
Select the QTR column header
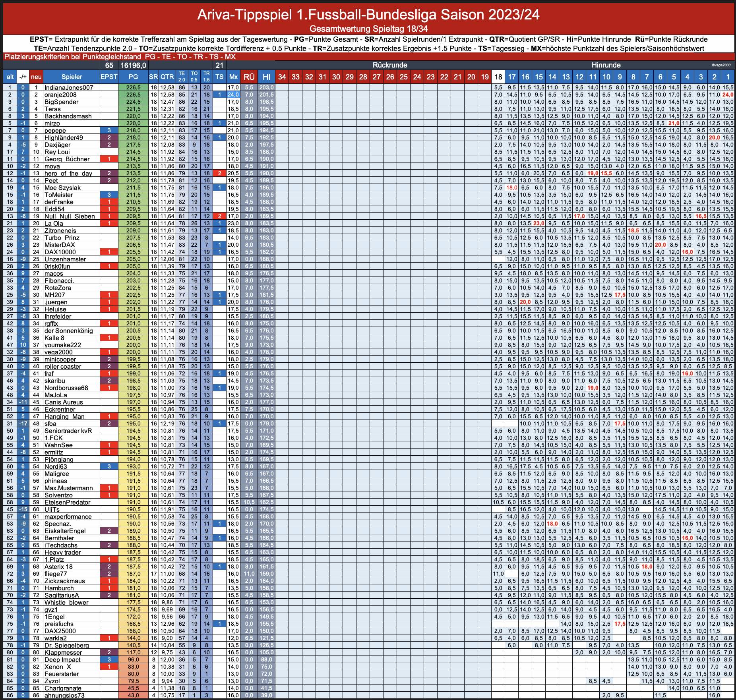167,77
